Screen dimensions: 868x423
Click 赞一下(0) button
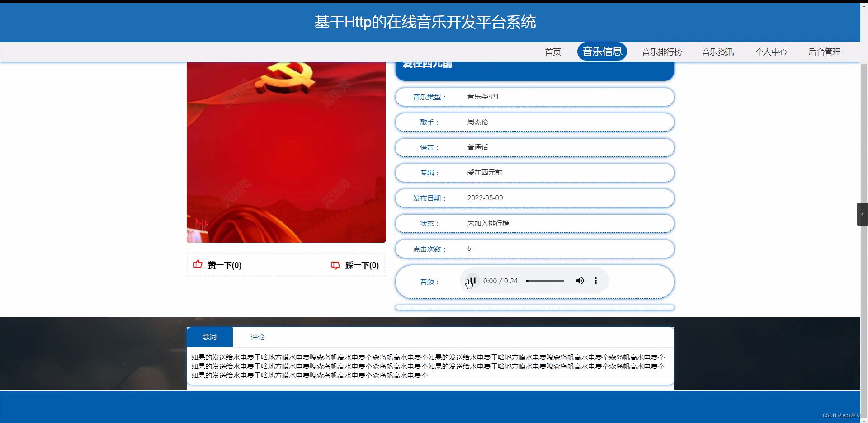click(218, 265)
